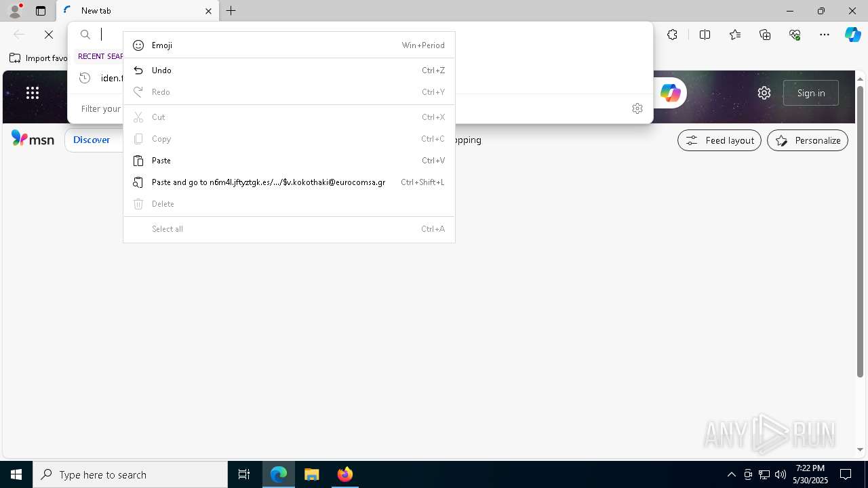
Task: Open Browser essentials heart icon
Action: pos(795,35)
